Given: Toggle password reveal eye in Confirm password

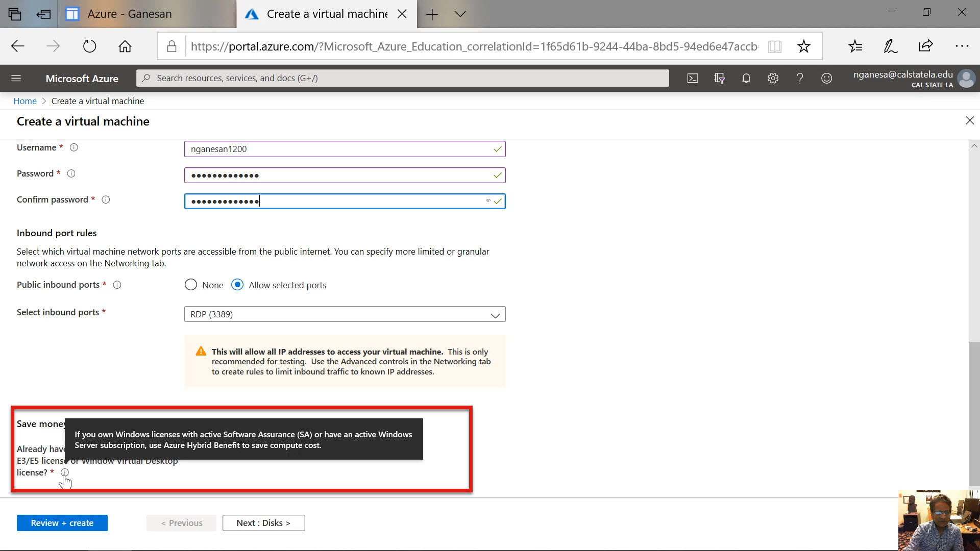Looking at the screenshot, I should tap(488, 201).
